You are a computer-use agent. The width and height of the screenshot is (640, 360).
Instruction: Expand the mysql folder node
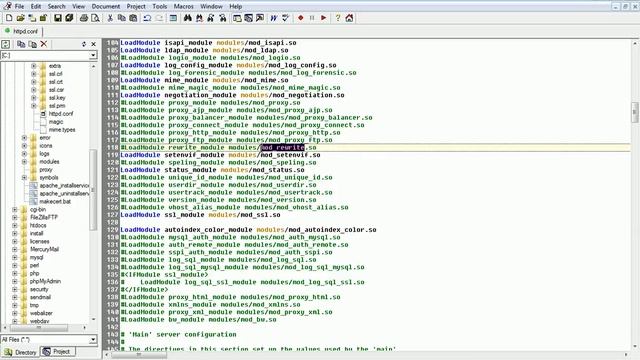pyautogui.click(x=15, y=258)
